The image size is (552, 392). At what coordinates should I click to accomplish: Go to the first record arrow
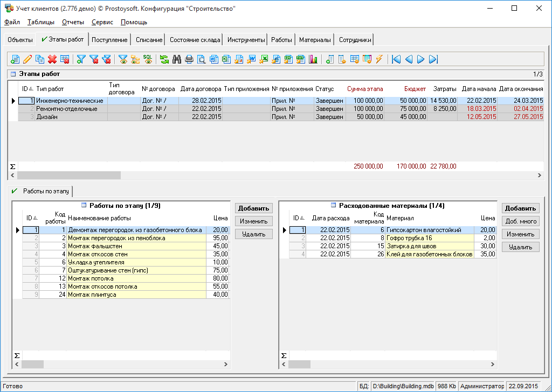(396, 59)
